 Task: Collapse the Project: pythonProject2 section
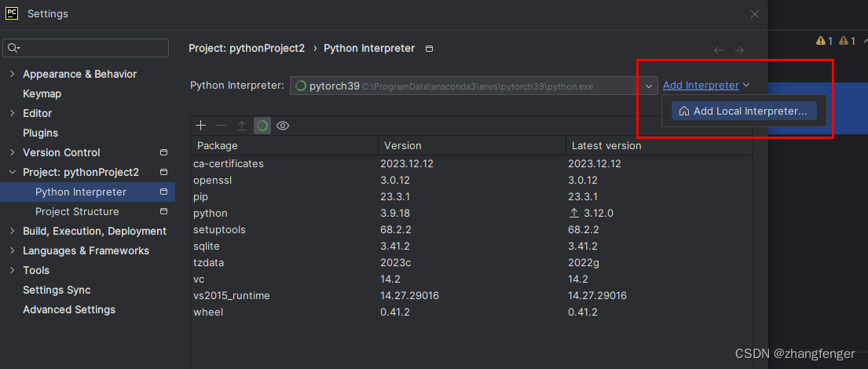pos(13,172)
